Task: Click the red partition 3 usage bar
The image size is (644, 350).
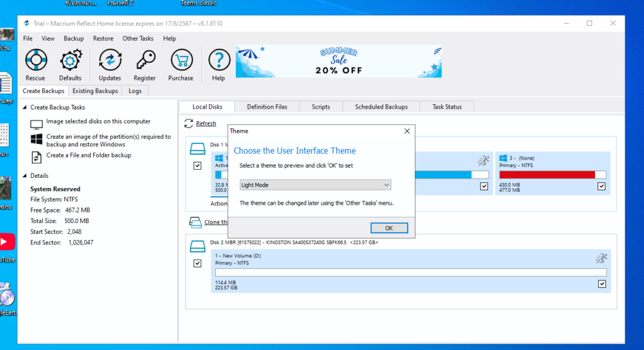Action: 547,175
